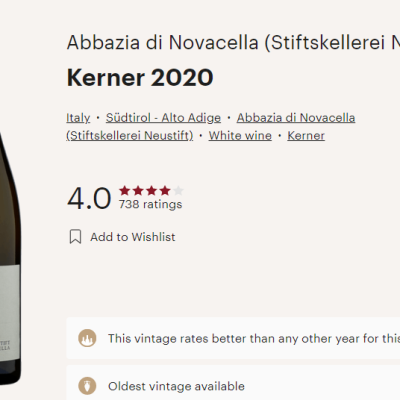
Task: Click the vintage rating bottles icon
Action: pos(87,338)
